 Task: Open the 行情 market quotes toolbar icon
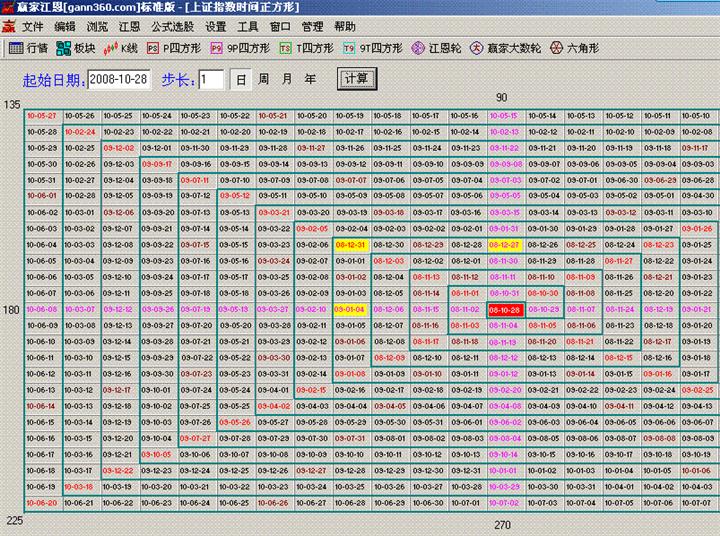28,47
